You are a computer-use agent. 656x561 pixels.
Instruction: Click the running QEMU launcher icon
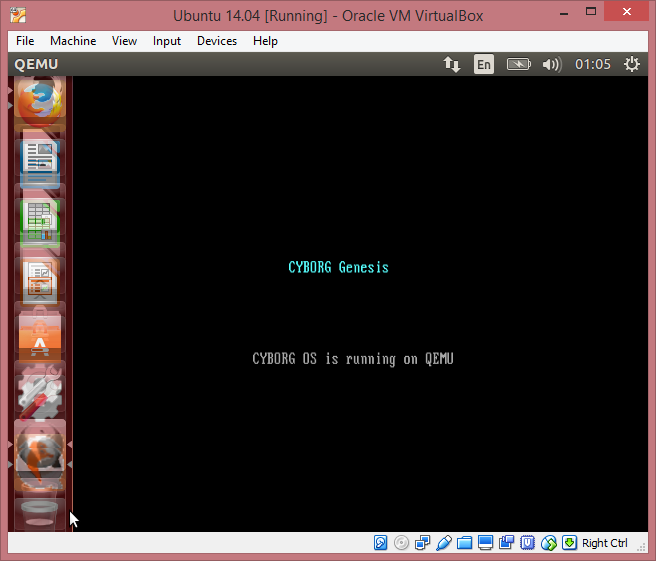pos(40,455)
